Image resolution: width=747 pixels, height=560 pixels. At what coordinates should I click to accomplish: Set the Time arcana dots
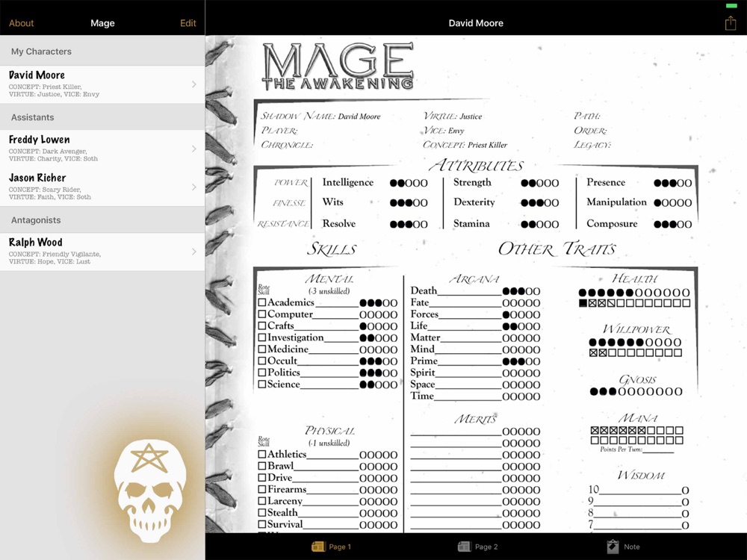521,396
